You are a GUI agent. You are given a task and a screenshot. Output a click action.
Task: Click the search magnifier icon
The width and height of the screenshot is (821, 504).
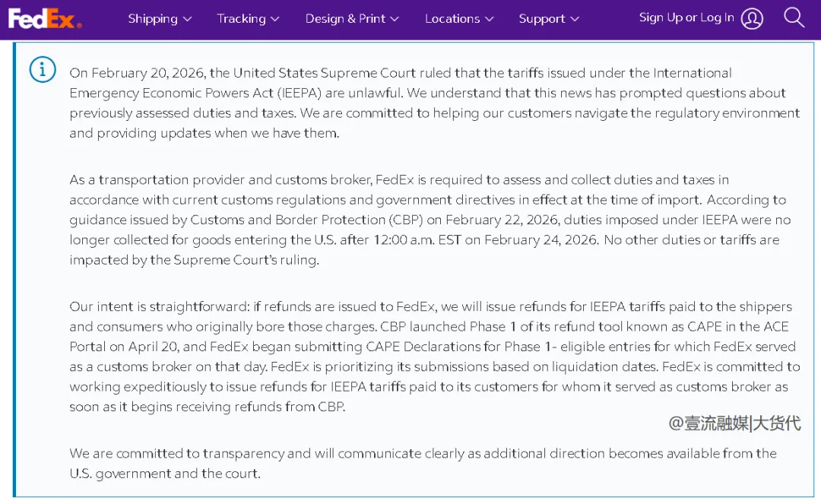click(x=794, y=17)
